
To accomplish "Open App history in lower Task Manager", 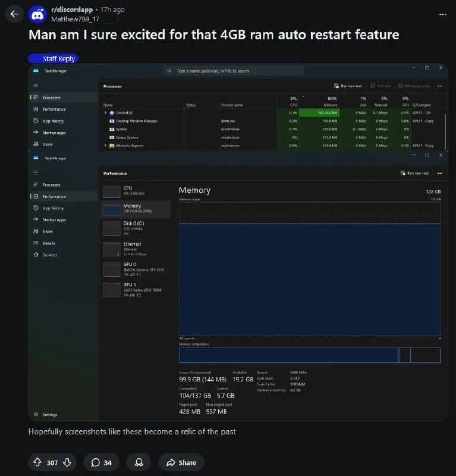I will click(x=63, y=208).
